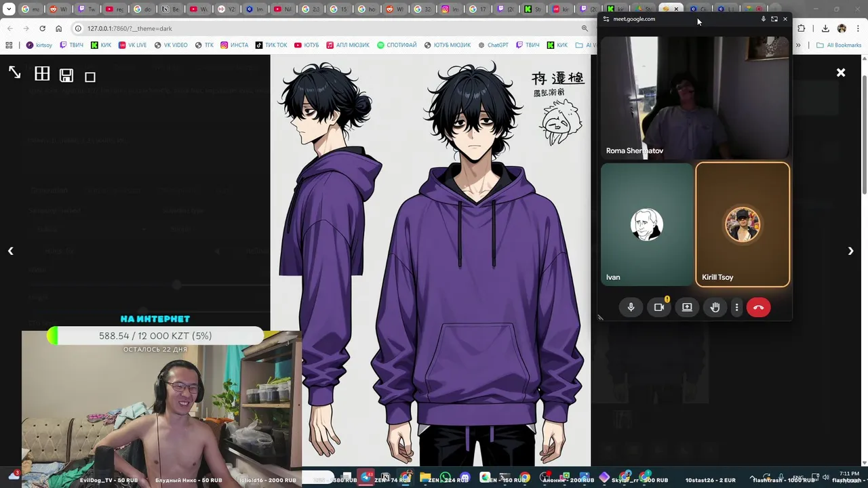This screenshot has height=488, width=868.
Task: Switch to the third tab with Twitch icon
Action: click(x=85, y=9)
